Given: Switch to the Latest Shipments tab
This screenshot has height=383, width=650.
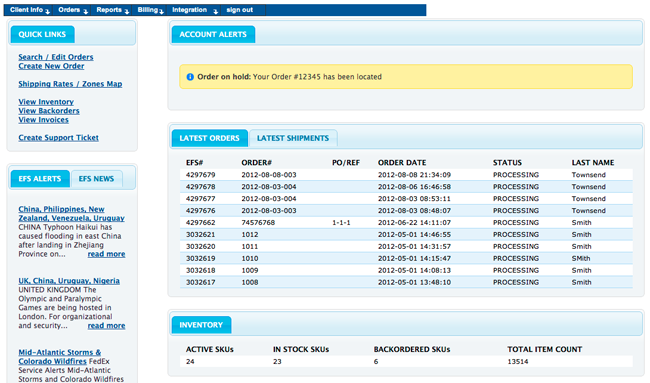Looking at the screenshot, I should (293, 138).
